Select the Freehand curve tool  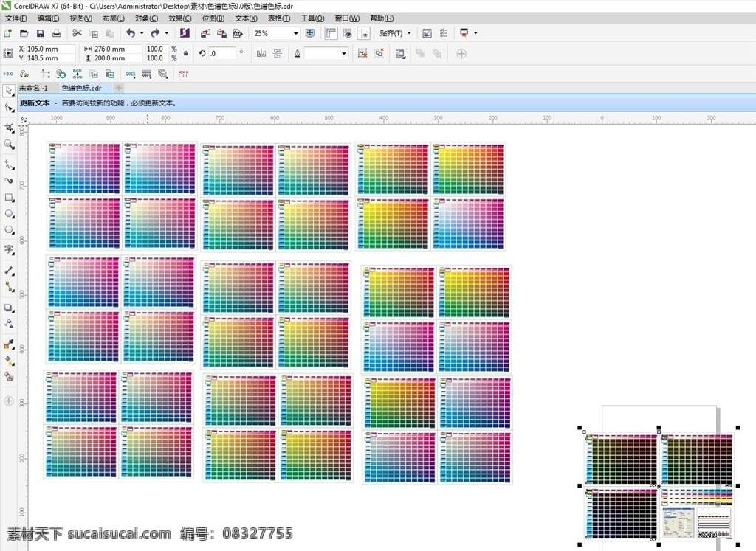click(x=9, y=164)
